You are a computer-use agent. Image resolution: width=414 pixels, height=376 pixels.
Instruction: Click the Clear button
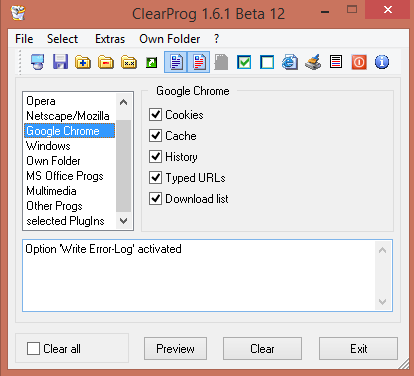pyautogui.click(x=262, y=349)
